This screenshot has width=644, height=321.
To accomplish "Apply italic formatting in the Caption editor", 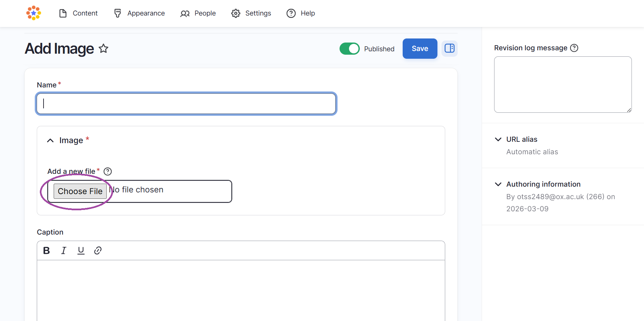I will (x=63, y=250).
